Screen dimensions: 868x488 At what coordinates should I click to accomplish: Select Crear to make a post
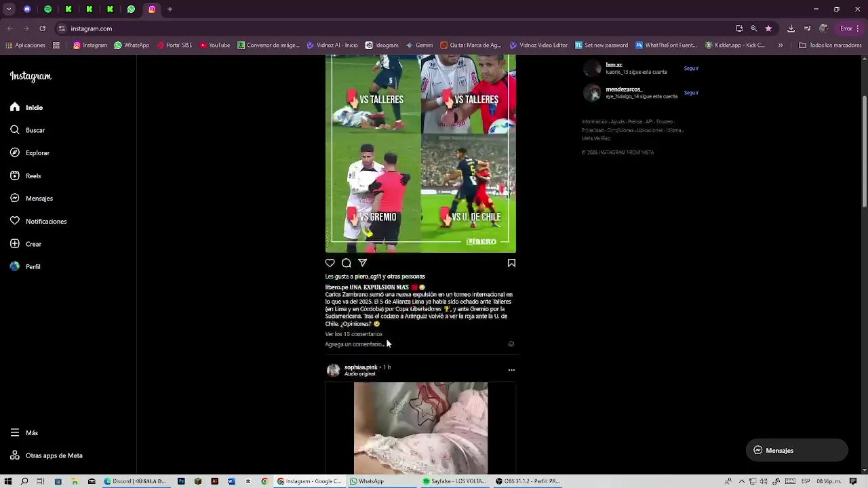tap(26, 244)
